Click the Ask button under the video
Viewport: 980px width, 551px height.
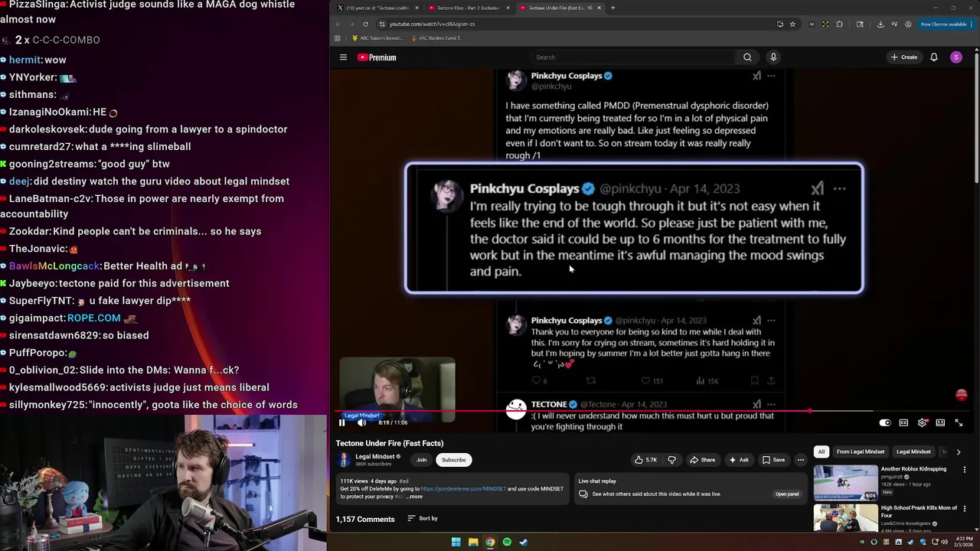tap(739, 460)
